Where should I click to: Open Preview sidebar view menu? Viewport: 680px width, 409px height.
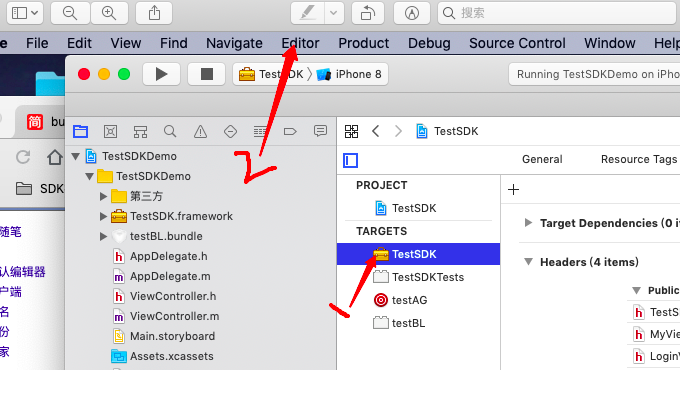[25, 13]
